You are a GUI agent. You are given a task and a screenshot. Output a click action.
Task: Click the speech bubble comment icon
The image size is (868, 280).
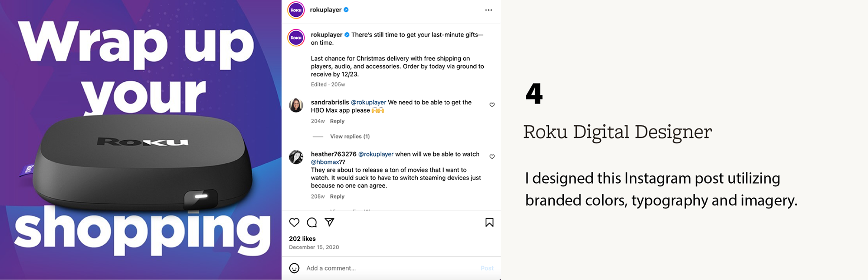(x=312, y=223)
